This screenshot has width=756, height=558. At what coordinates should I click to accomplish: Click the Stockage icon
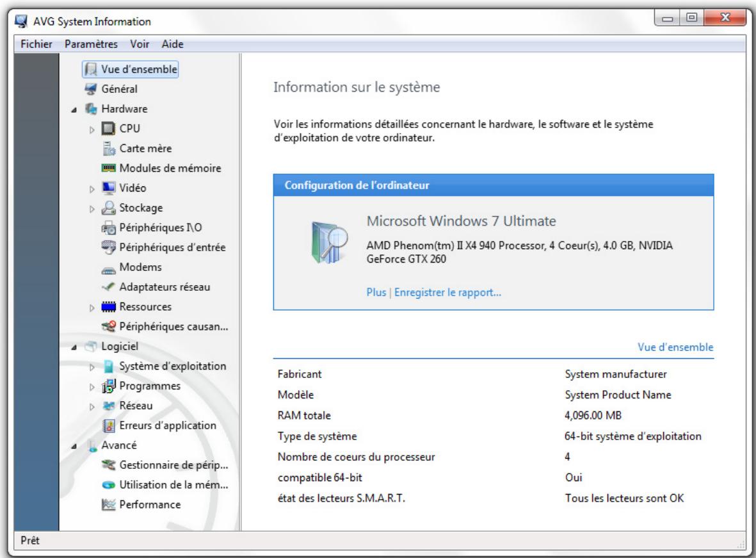[108, 208]
